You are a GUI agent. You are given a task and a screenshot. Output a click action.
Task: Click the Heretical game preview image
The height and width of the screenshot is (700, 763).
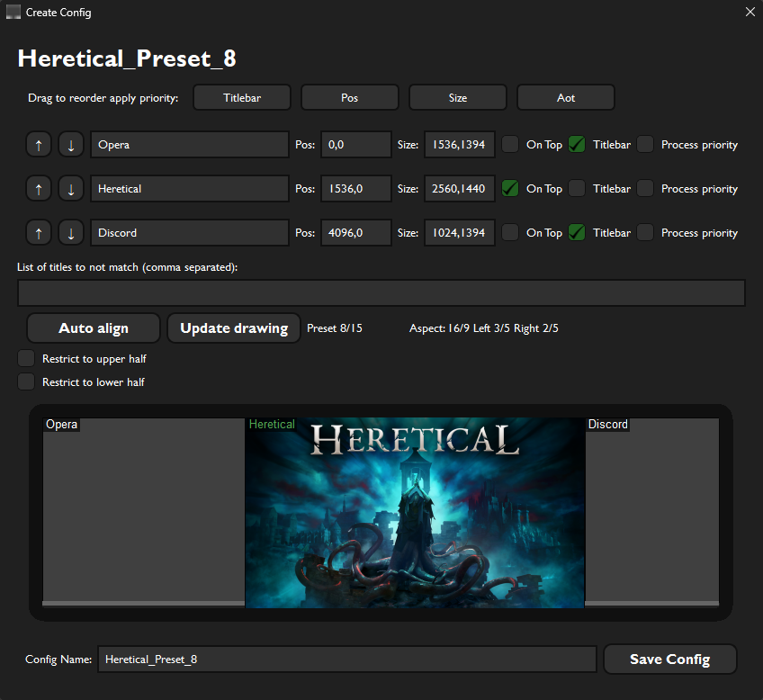[x=415, y=513]
